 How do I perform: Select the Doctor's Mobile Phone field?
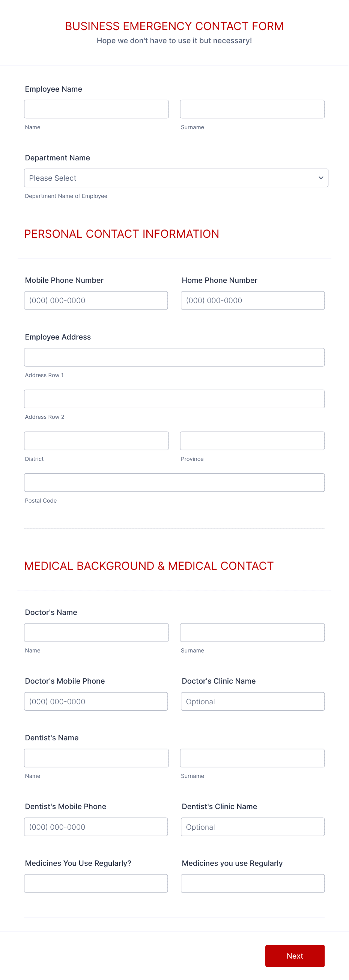96,701
